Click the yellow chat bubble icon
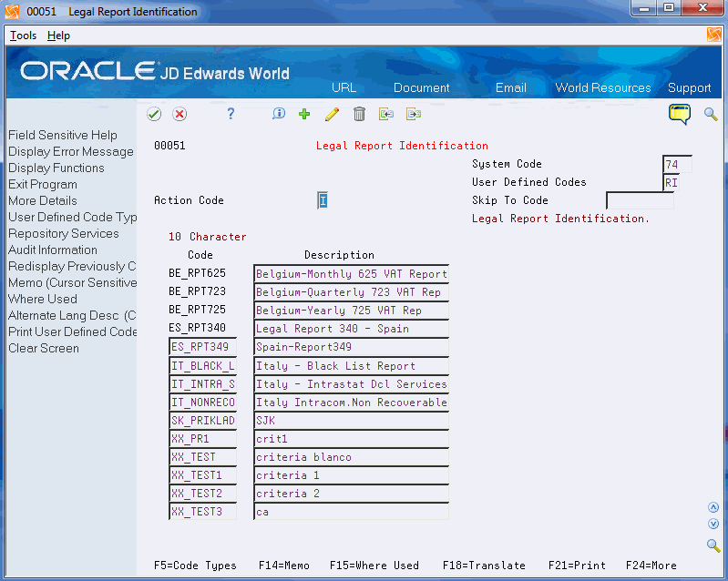 680,114
